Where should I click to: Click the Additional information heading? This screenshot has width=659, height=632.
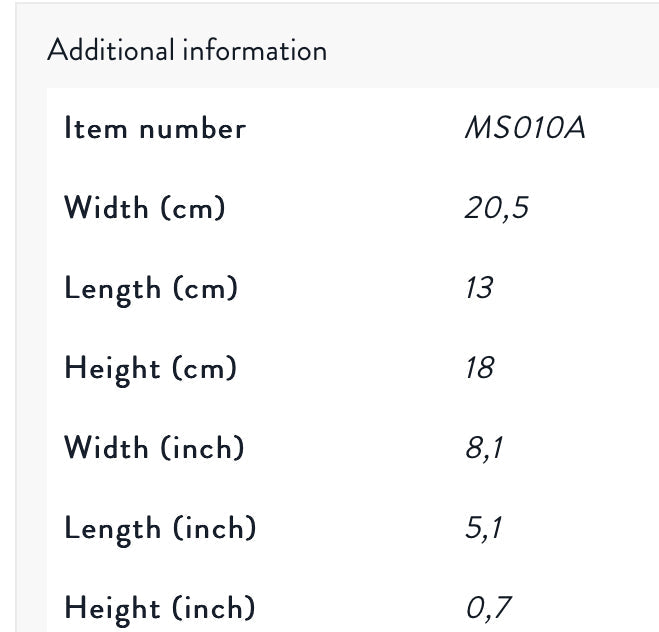[187, 50]
